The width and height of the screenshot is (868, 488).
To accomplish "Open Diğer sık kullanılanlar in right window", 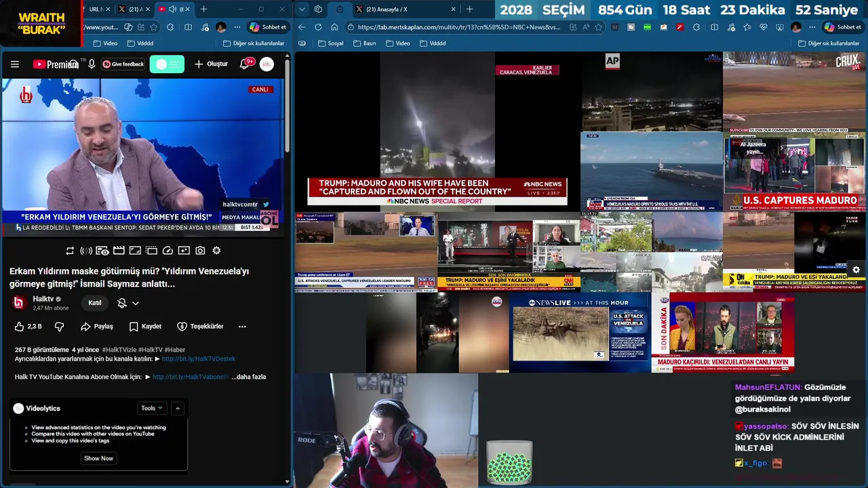I will pyautogui.click(x=829, y=43).
